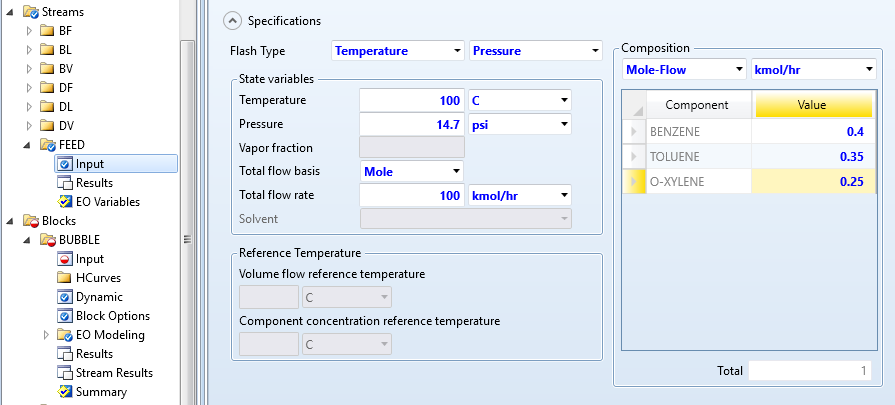Open the Total flow basis Mole dropdown
This screenshot has height=405, width=895.
pos(456,171)
